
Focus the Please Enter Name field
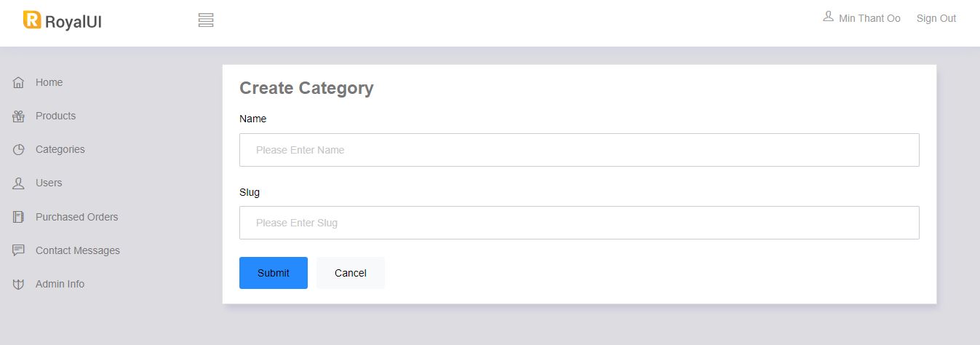(579, 150)
